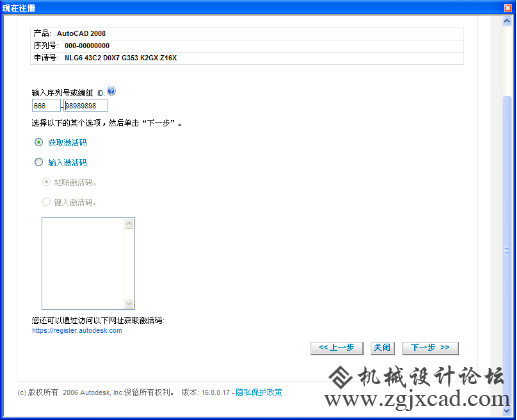Choose the 键入激活码 radio option
The height and width of the screenshot is (420, 517).
[46, 202]
